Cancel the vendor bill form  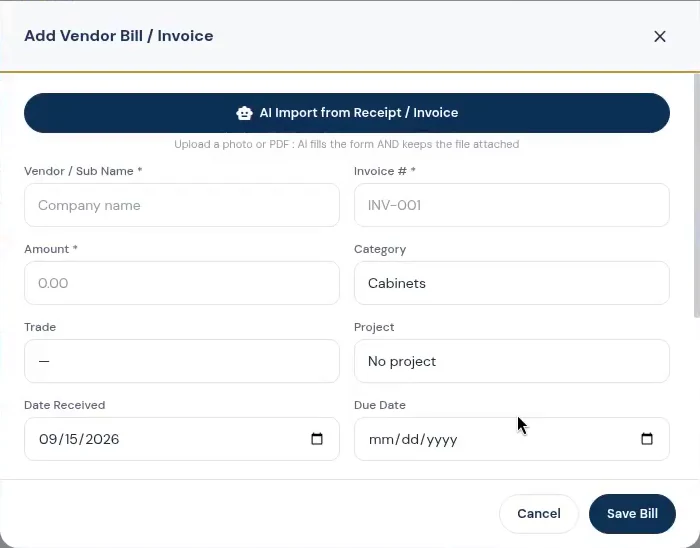539,514
